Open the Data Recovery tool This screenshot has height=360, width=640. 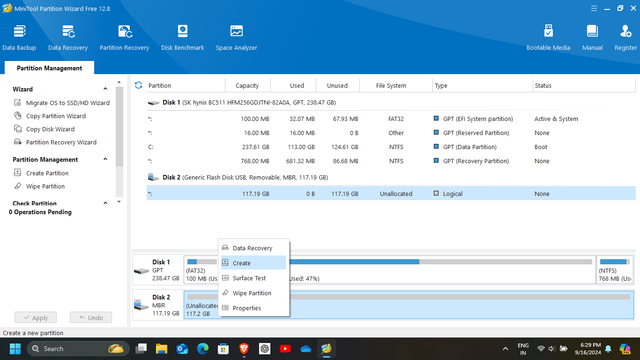pyautogui.click(x=68, y=38)
